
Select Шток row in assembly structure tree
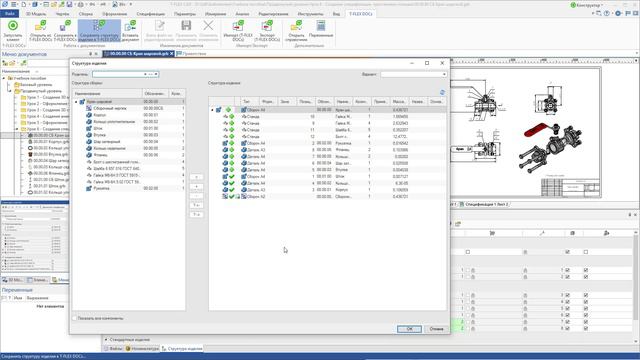[129, 128]
